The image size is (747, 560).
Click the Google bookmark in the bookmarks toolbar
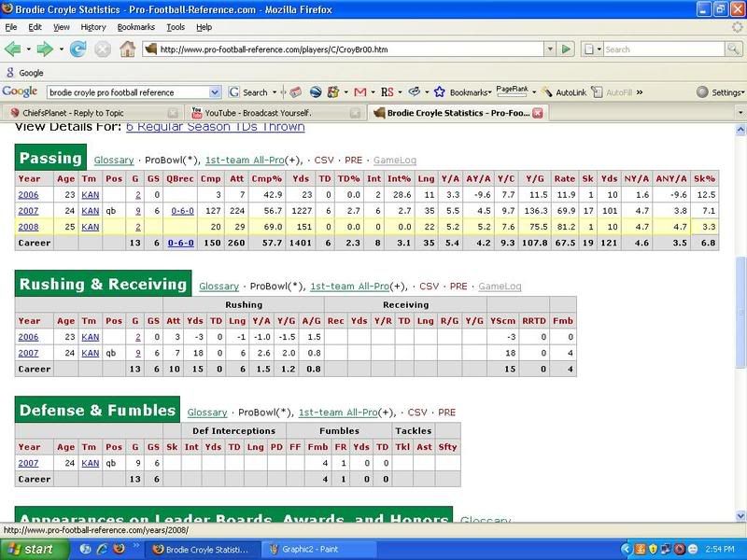click(x=25, y=73)
